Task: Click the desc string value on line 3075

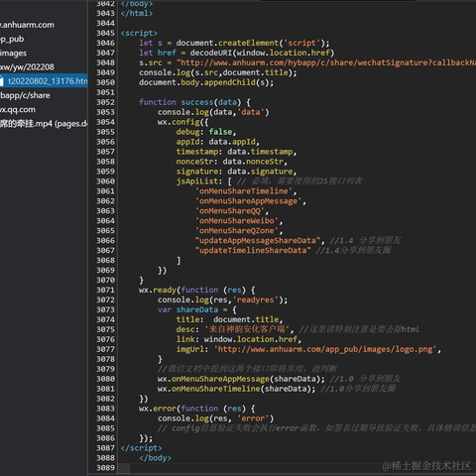Action: coord(247,329)
